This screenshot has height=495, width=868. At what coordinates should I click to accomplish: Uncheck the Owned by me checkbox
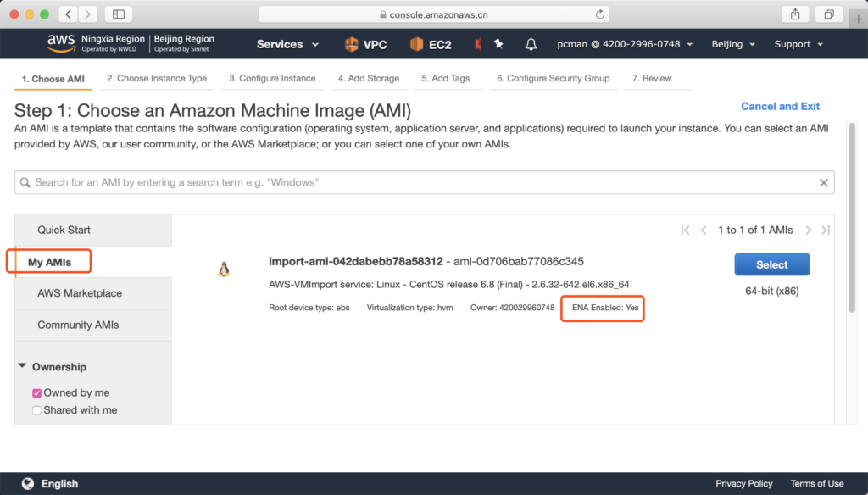coord(36,393)
